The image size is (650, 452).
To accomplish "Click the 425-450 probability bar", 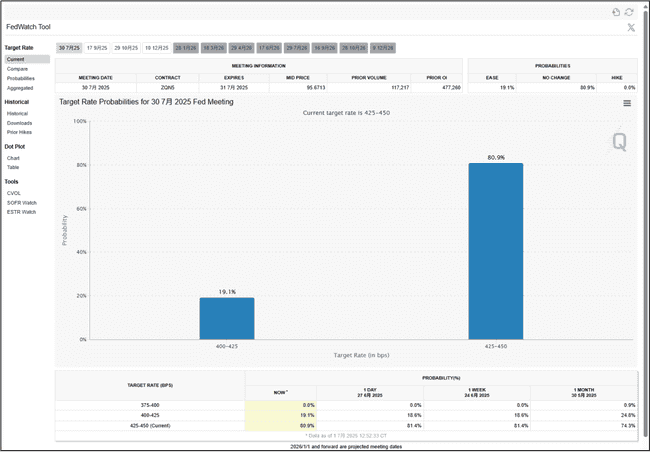I will tap(496, 251).
